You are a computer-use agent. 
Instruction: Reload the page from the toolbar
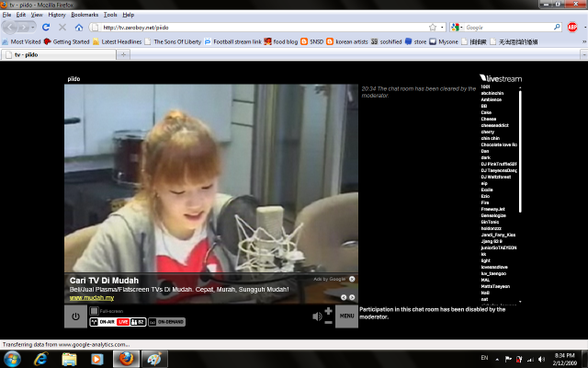tap(45, 28)
